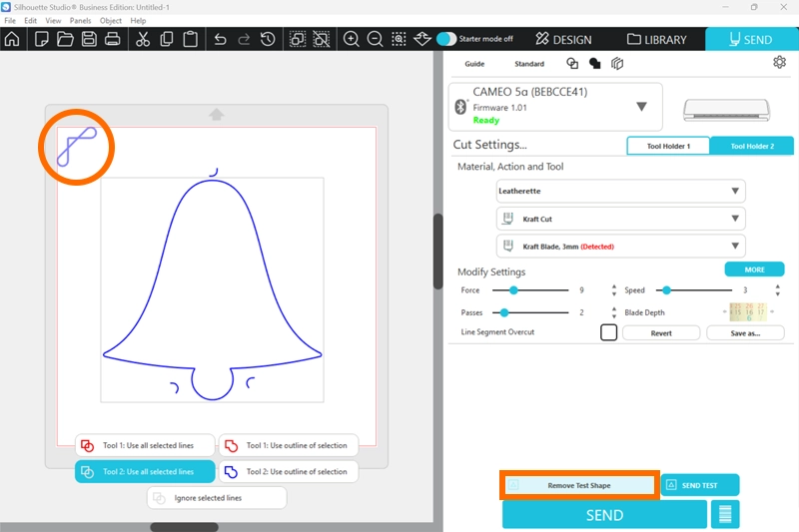
Task: Click the Home icon in the toolbar
Action: tap(12, 40)
